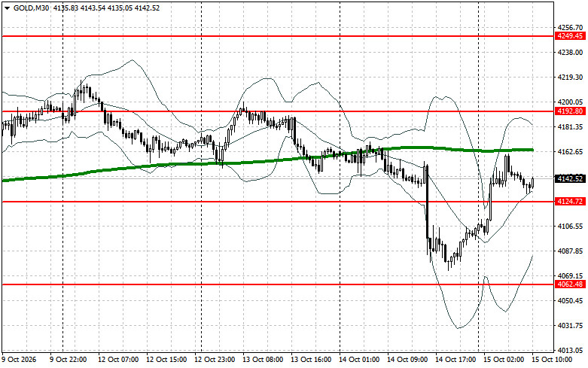Click the 4249.45 red level label
This screenshot has width=588, height=368.
(570, 36)
